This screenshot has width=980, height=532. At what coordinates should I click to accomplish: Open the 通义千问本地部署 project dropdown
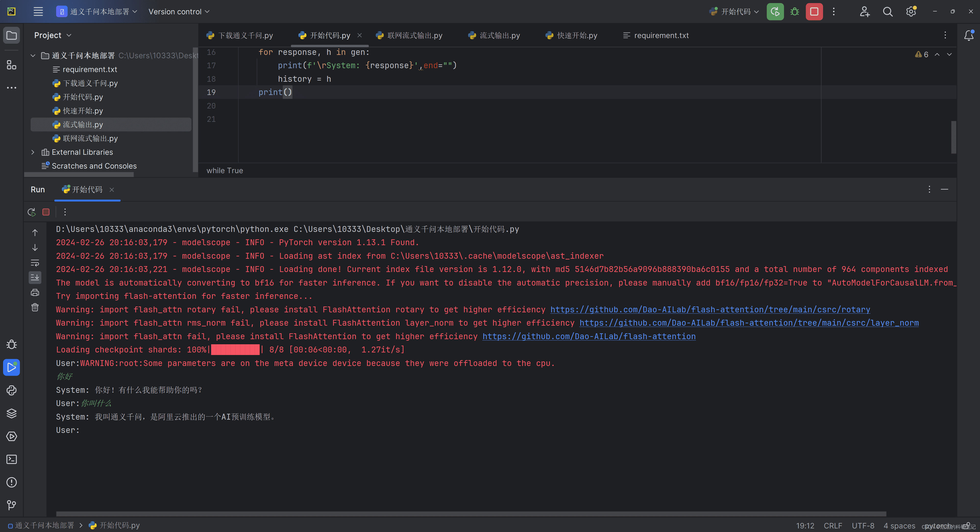tap(97, 11)
